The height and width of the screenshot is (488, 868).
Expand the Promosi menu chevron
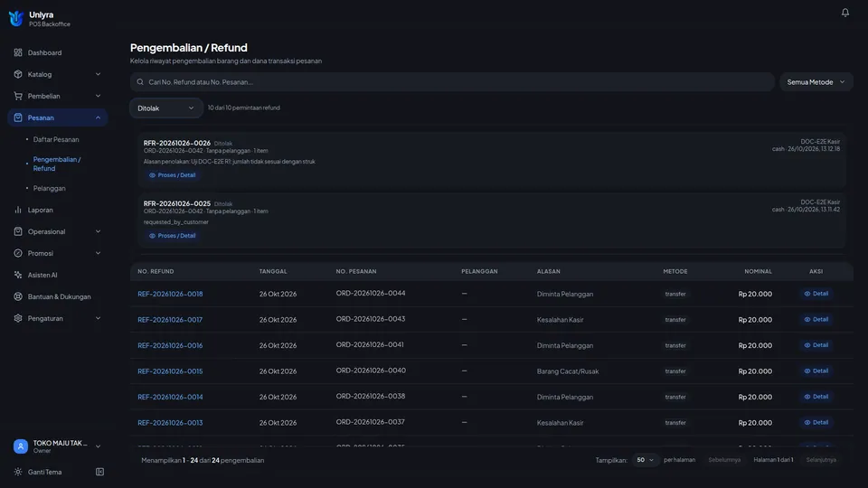98,253
